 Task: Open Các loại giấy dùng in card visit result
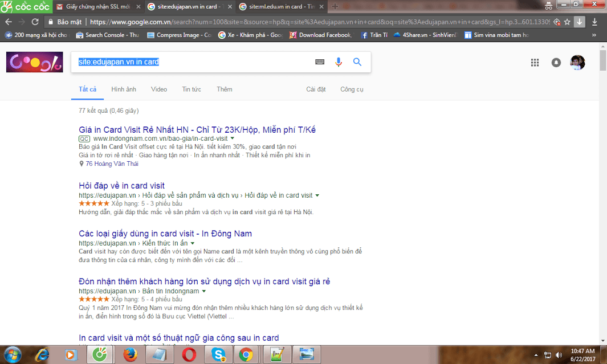tap(165, 234)
